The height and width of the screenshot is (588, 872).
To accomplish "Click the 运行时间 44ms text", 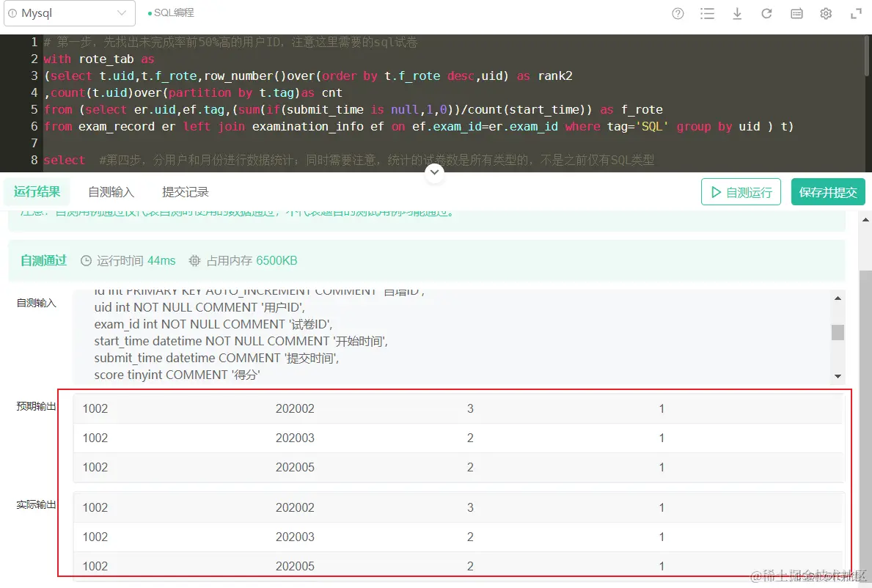I will click(136, 261).
